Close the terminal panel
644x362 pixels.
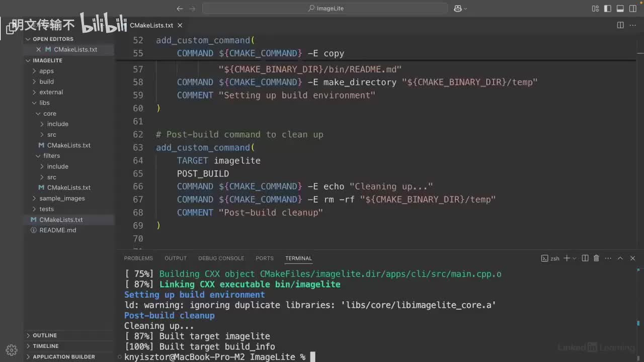tap(633, 258)
